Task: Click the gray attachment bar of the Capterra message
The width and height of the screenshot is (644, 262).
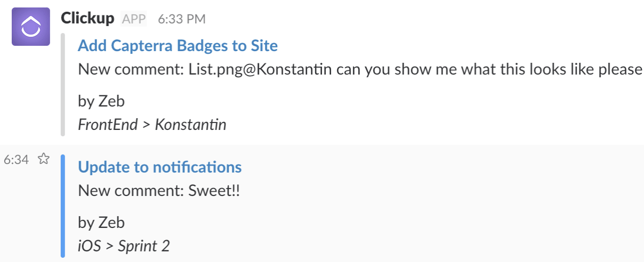Action: pyautogui.click(x=63, y=85)
